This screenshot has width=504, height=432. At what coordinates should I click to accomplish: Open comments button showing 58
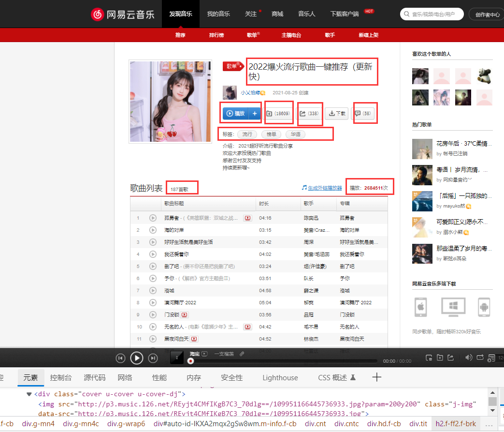(363, 113)
